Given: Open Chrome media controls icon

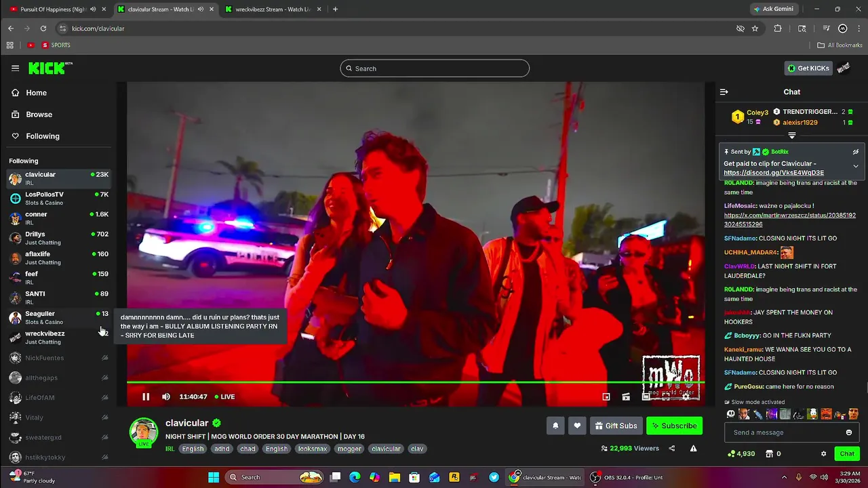Looking at the screenshot, I should pos(826,28).
